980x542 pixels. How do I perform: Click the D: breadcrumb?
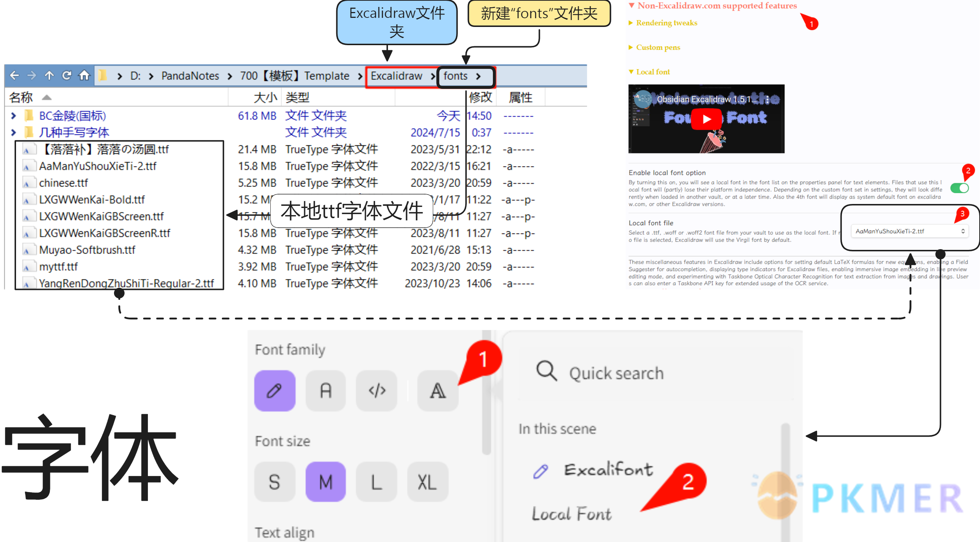136,76
